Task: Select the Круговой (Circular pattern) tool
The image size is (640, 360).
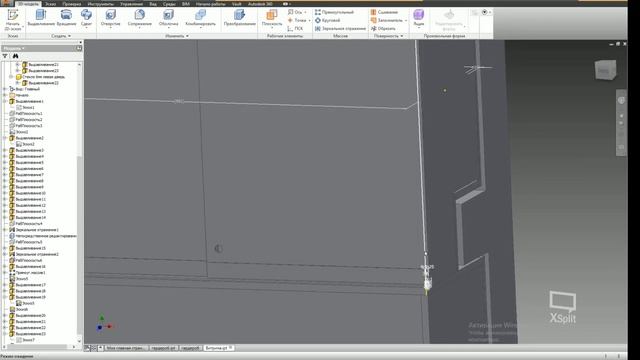Action: point(327,20)
